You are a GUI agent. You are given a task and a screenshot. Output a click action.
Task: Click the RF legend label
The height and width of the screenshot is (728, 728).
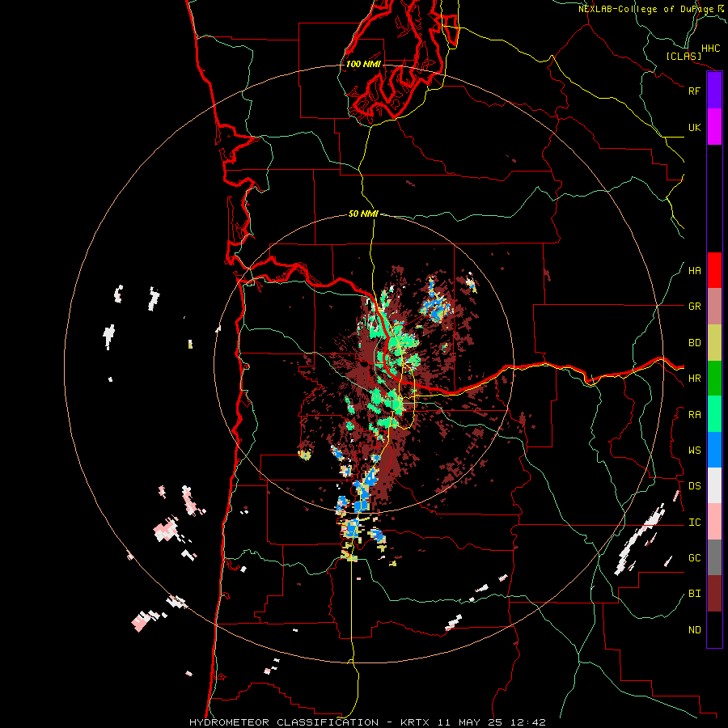(694, 91)
